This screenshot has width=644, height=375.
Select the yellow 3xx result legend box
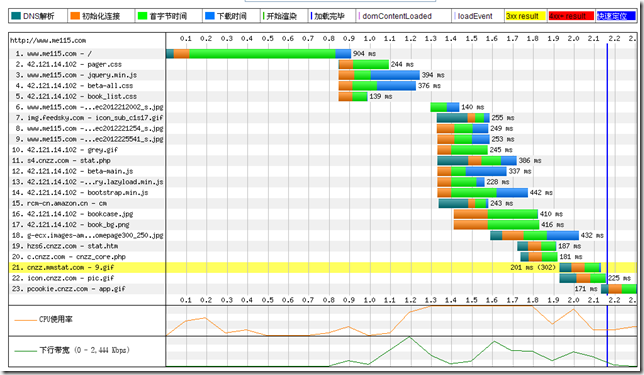(525, 16)
